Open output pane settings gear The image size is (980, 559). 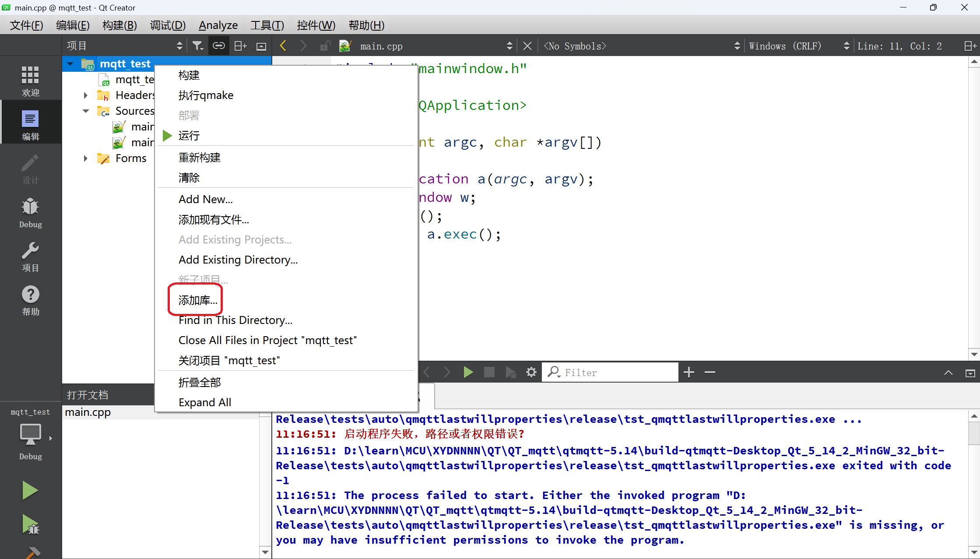click(x=531, y=373)
